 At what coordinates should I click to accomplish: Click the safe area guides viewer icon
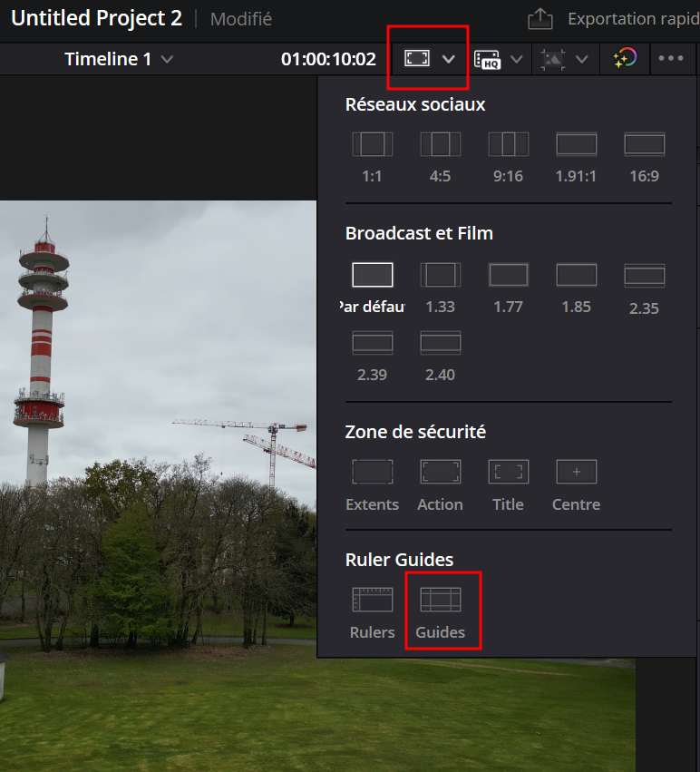coord(417,58)
